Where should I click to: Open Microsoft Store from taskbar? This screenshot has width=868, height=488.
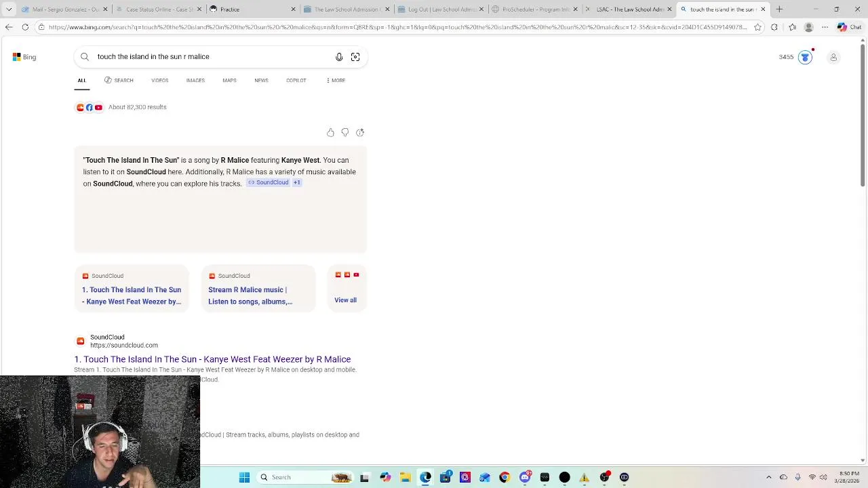pyautogui.click(x=446, y=477)
